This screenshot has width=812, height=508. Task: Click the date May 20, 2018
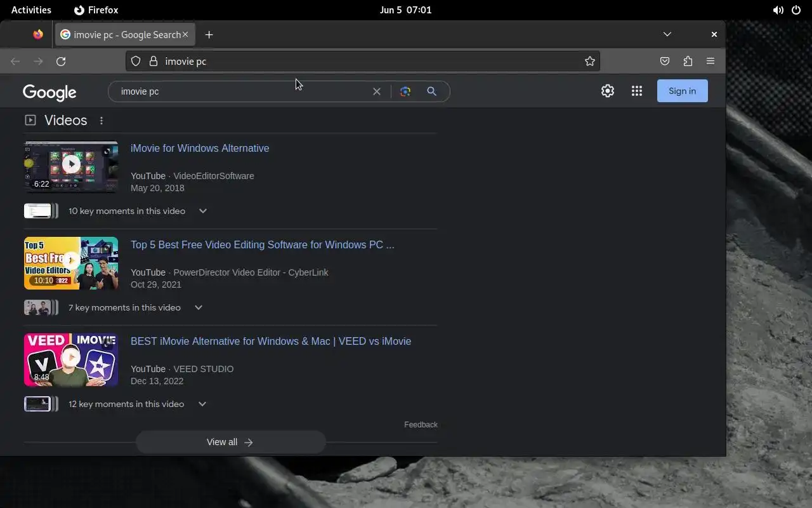157,188
